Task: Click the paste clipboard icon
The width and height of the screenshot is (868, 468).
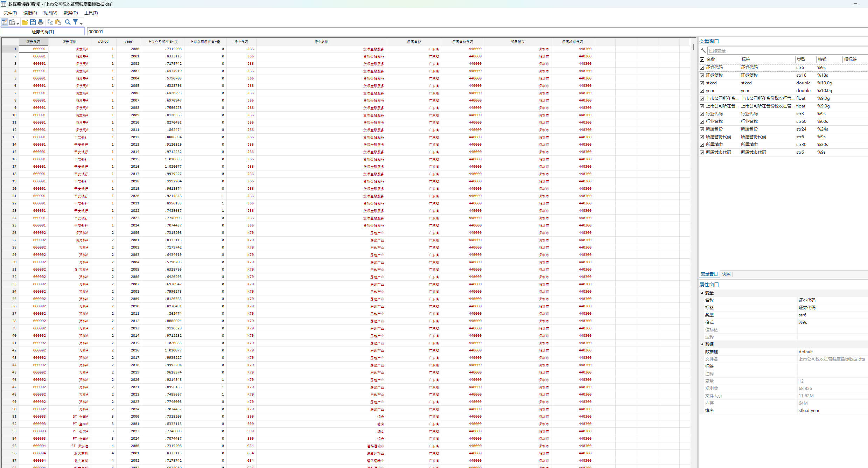Action: 58,22
